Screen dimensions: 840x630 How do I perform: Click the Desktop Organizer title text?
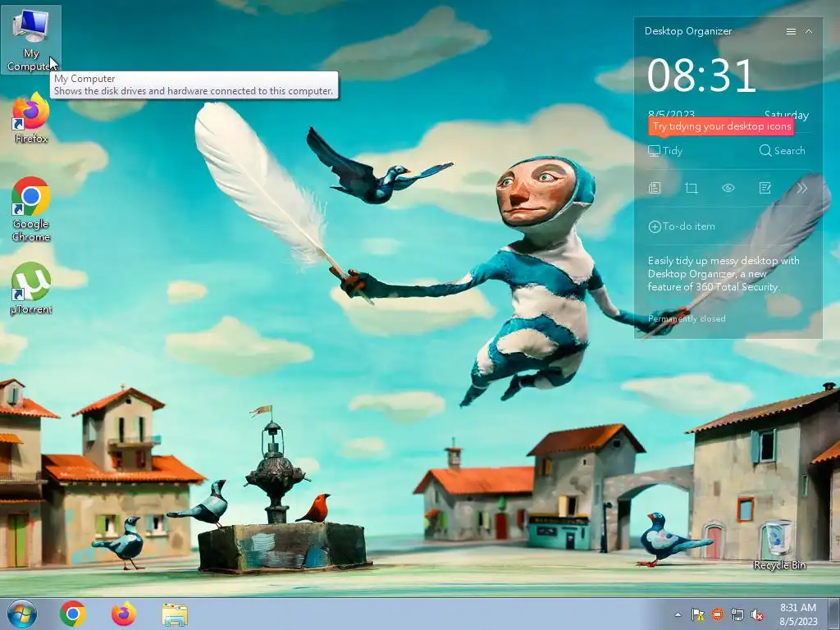click(688, 32)
